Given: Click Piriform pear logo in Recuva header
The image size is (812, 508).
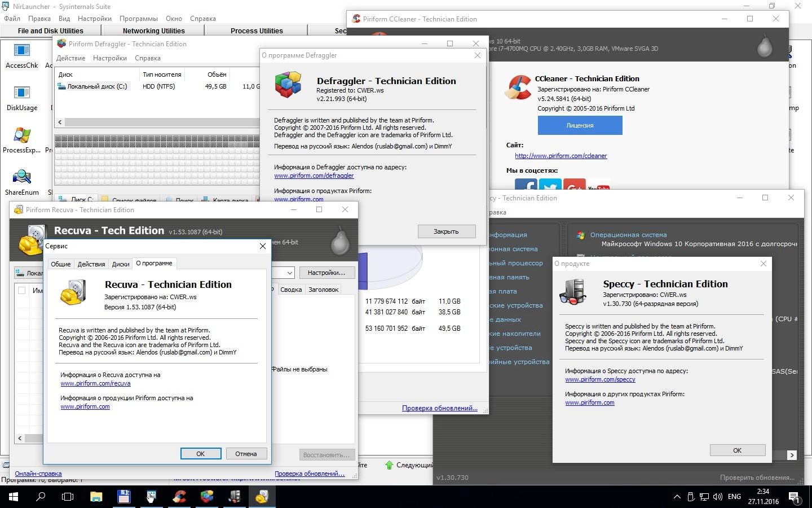Looking at the screenshot, I should coord(340,240).
